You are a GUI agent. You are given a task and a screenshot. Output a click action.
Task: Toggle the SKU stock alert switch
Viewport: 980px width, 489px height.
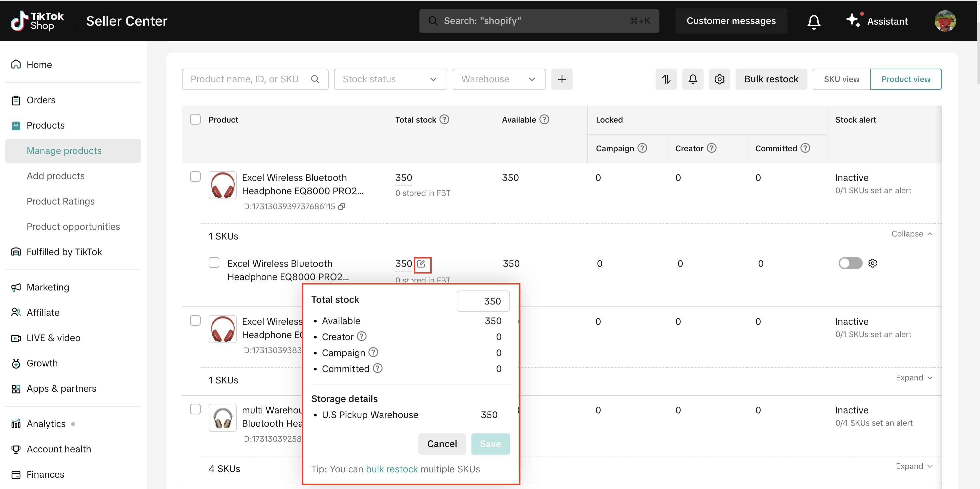[x=850, y=263]
